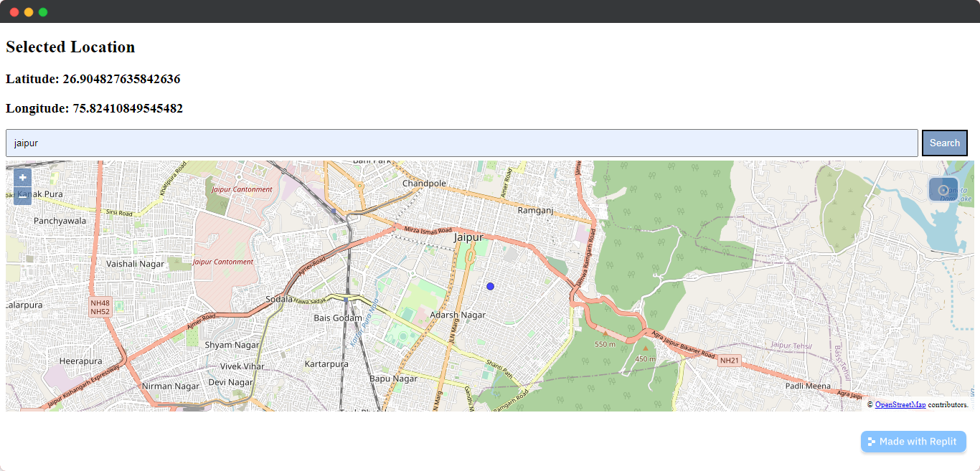980x471 pixels.
Task: Click the NH48 NH52 highway shield
Action: coord(100,308)
